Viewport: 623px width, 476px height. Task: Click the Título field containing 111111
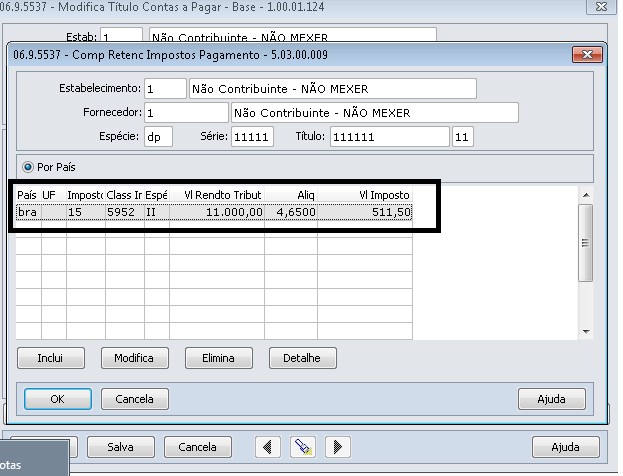coord(390,137)
